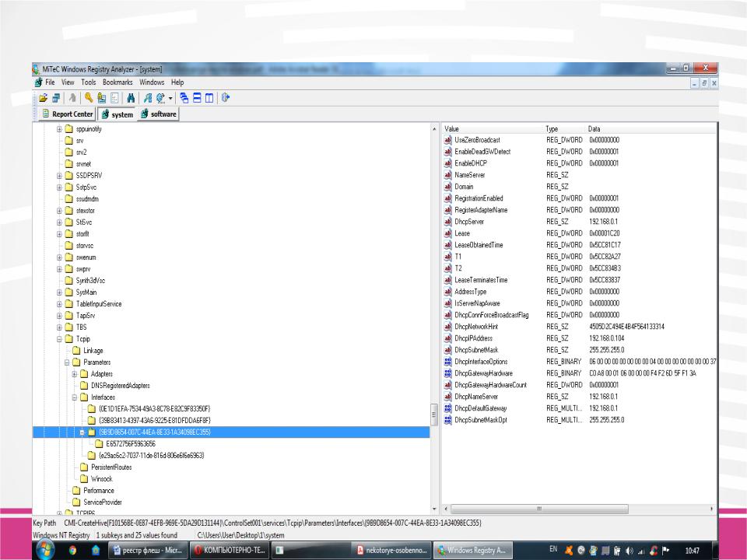Switch to nekotorye-osobenno PDF taskbar item
The height and width of the screenshot is (560, 747).
pos(392,551)
